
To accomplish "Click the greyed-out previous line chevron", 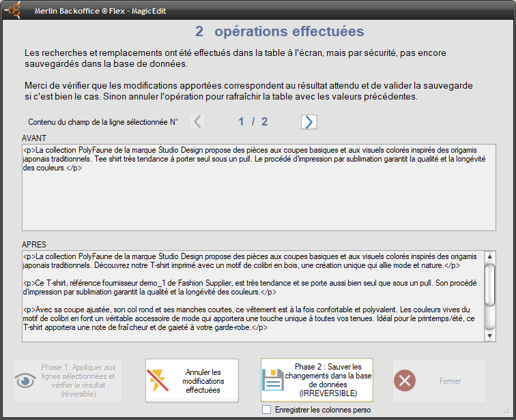I will (x=197, y=121).
